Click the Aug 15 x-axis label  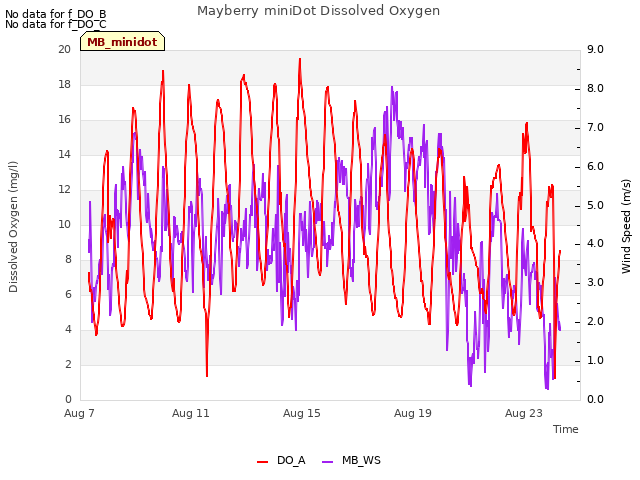point(302,413)
